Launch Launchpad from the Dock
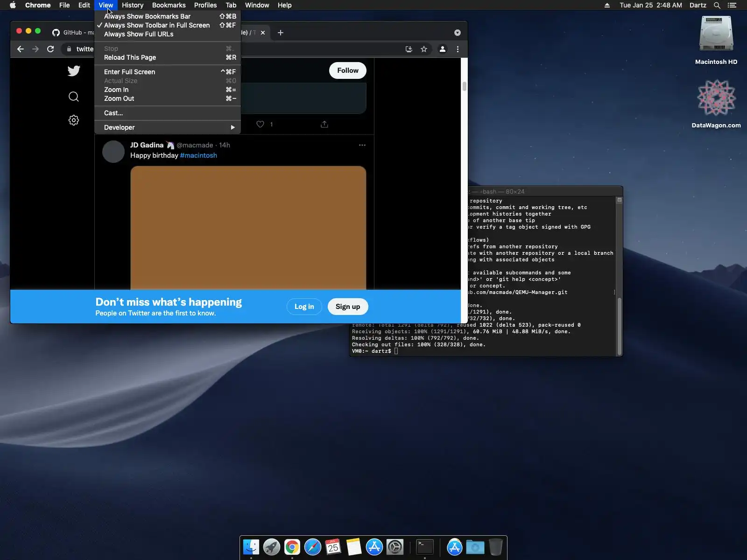 click(x=272, y=547)
